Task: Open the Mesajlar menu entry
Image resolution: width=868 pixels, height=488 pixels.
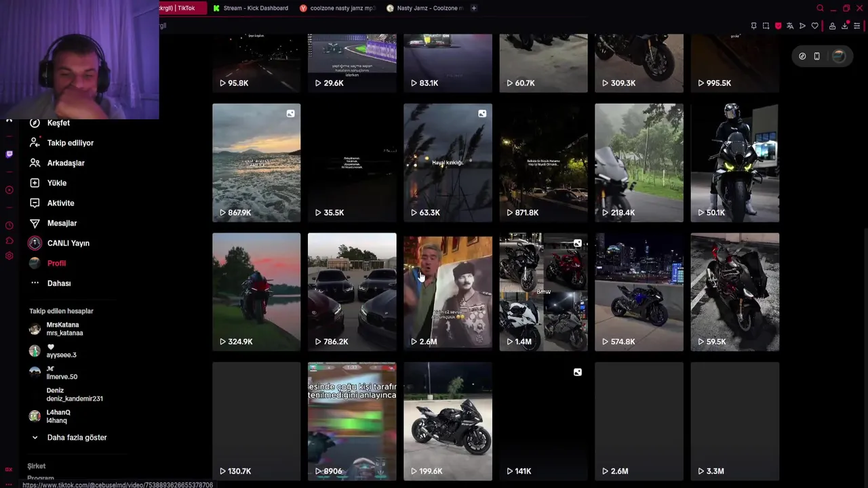Action: 62,223
